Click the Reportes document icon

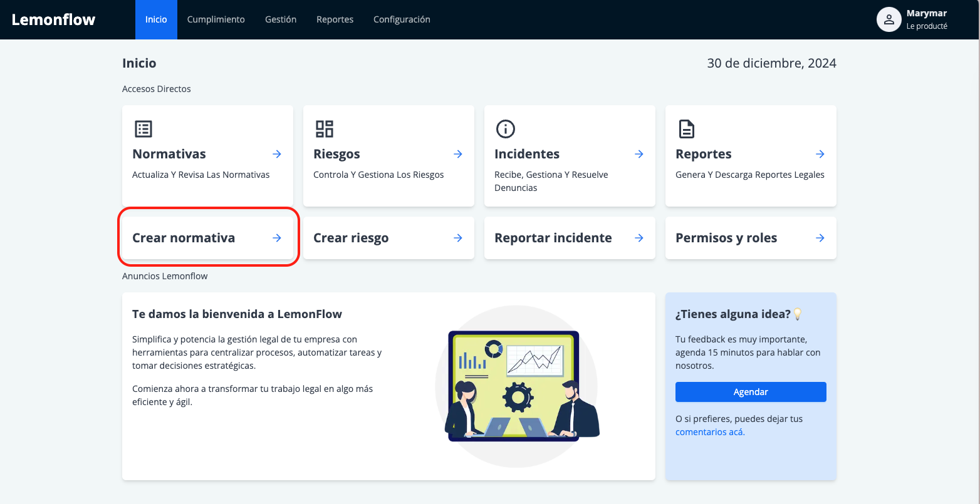click(687, 129)
